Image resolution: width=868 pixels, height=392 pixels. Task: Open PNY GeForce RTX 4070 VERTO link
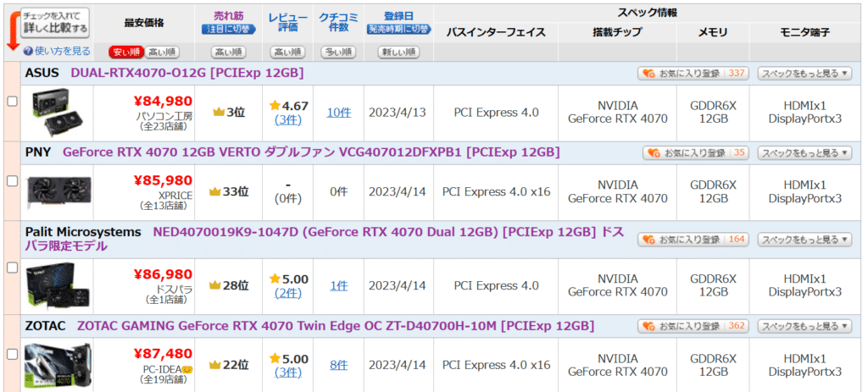(x=311, y=152)
